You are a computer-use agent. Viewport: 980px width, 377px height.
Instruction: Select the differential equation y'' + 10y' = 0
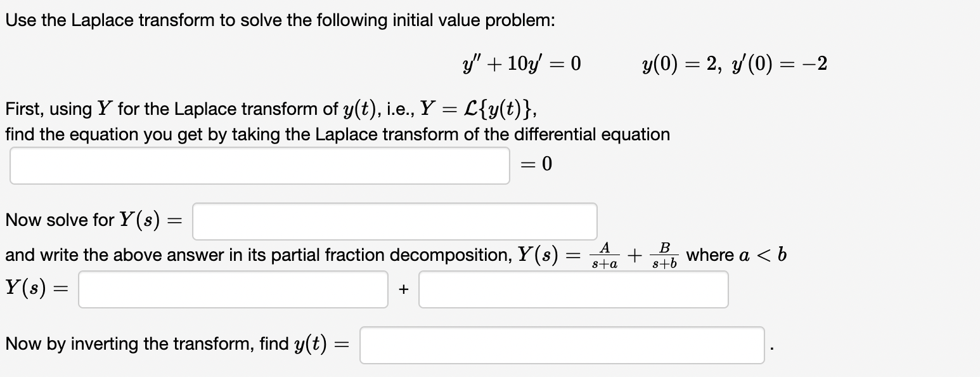520,63
